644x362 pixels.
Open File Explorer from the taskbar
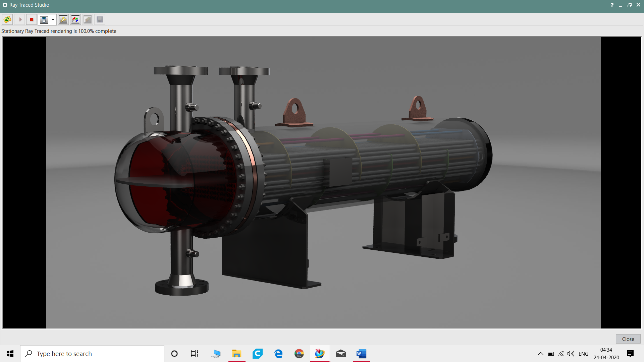pos(237,354)
